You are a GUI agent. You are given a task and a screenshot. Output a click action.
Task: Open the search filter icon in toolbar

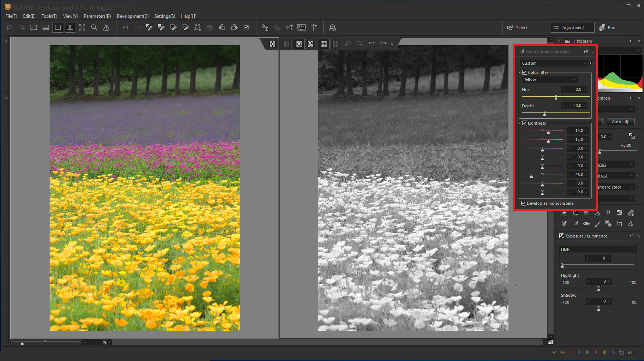point(332,28)
